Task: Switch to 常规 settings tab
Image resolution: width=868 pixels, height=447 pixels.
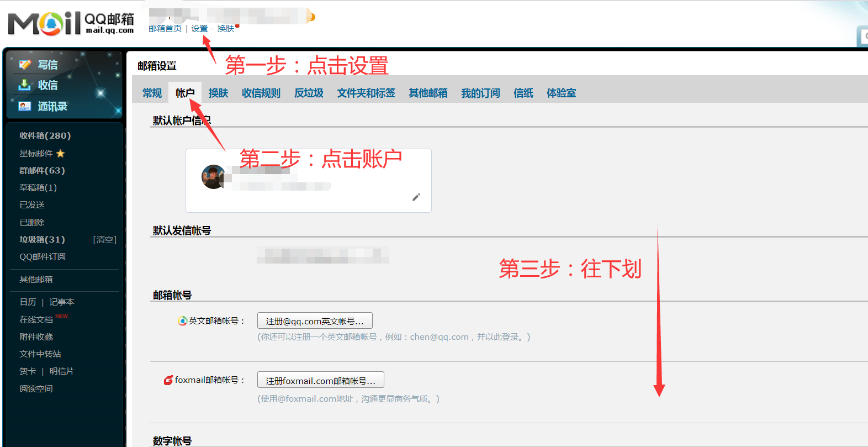Action: (x=152, y=93)
